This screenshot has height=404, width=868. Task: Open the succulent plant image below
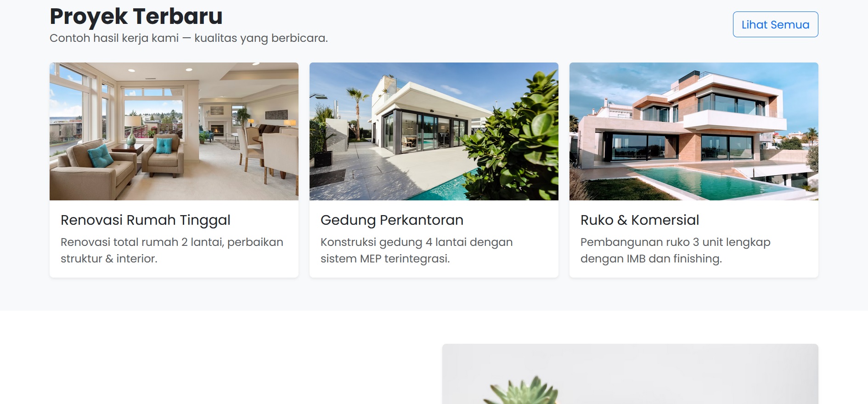[630, 374]
